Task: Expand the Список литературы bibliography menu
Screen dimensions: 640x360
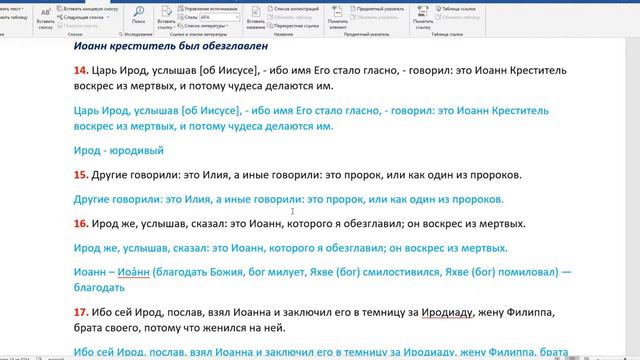Action: (203, 26)
